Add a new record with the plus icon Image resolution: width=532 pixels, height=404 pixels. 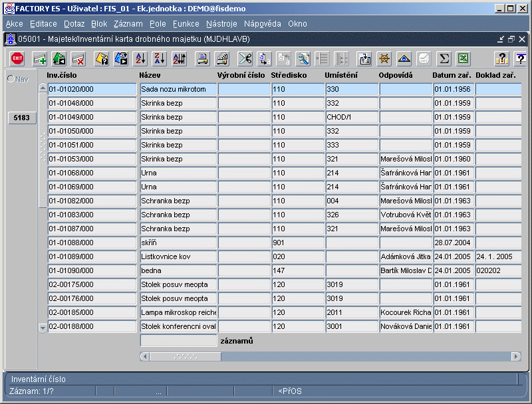tap(40, 59)
